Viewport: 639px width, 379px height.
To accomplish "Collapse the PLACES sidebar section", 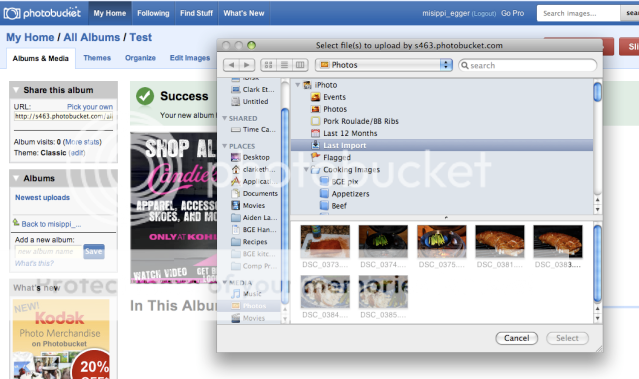I will tap(225, 146).
